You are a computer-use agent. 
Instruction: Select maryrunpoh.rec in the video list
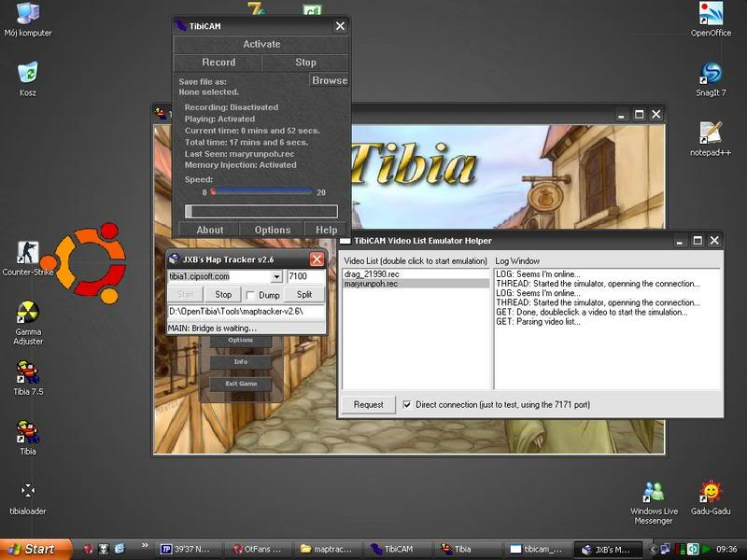416,284
